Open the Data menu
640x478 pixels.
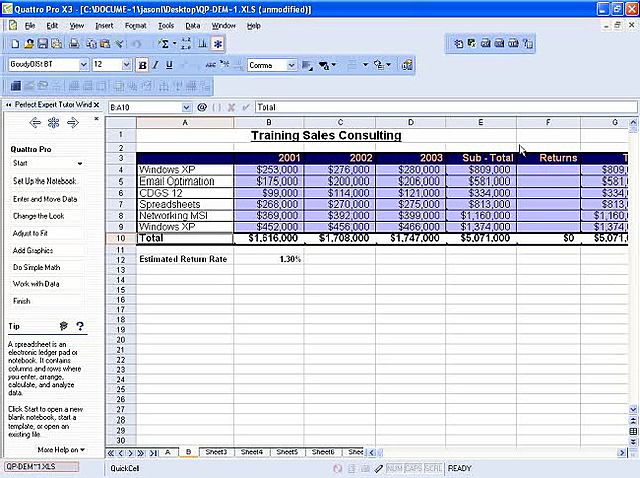(193, 26)
